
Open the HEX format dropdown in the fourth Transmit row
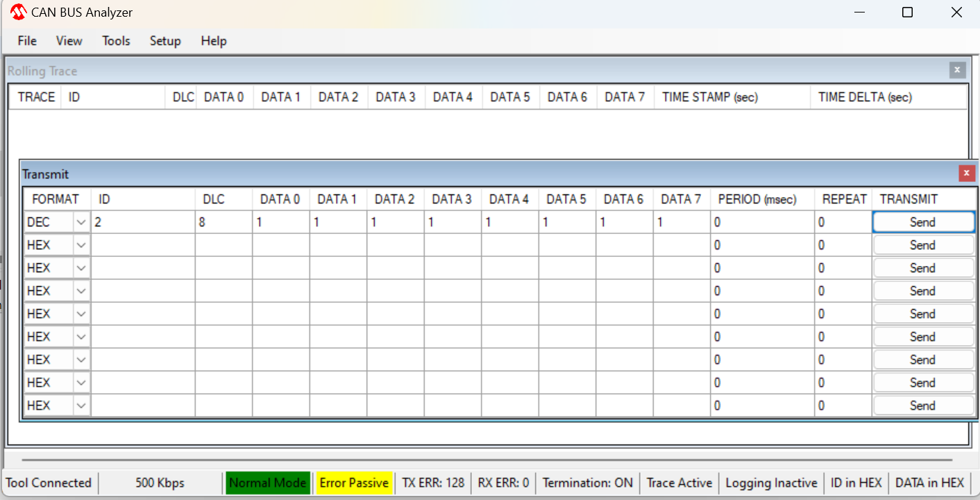tap(81, 291)
